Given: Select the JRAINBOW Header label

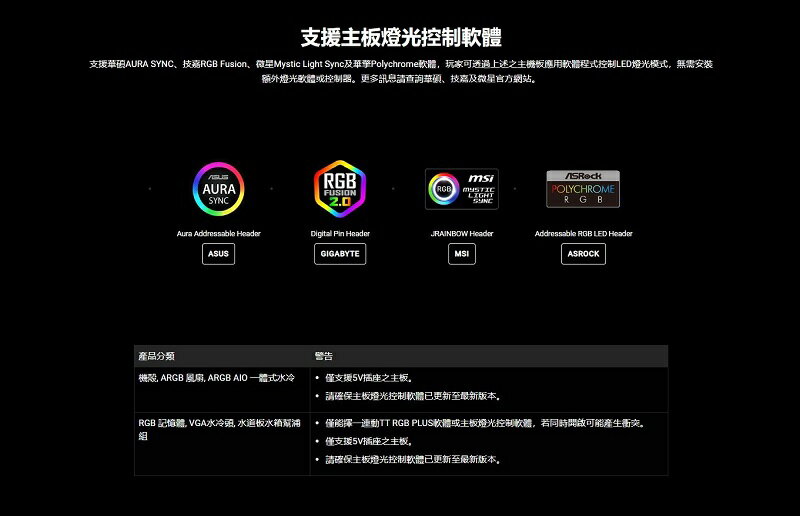Looking at the screenshot, I should click(462, 233).
